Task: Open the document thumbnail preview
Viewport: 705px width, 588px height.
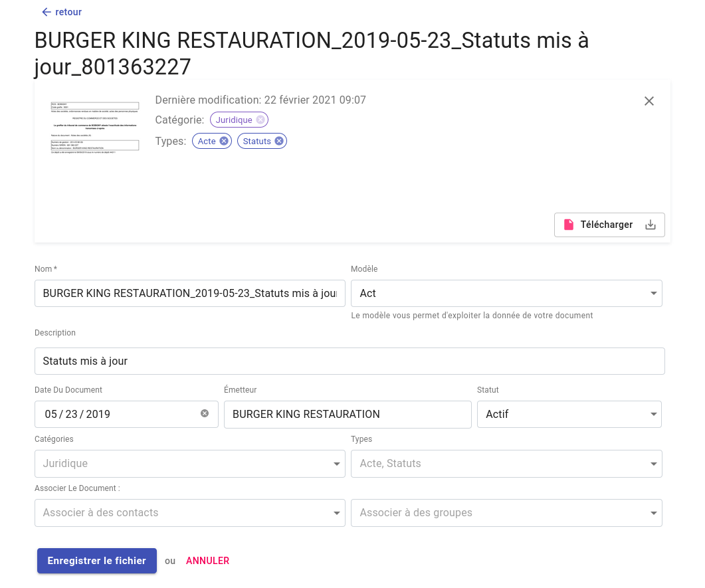Action: 94,128
